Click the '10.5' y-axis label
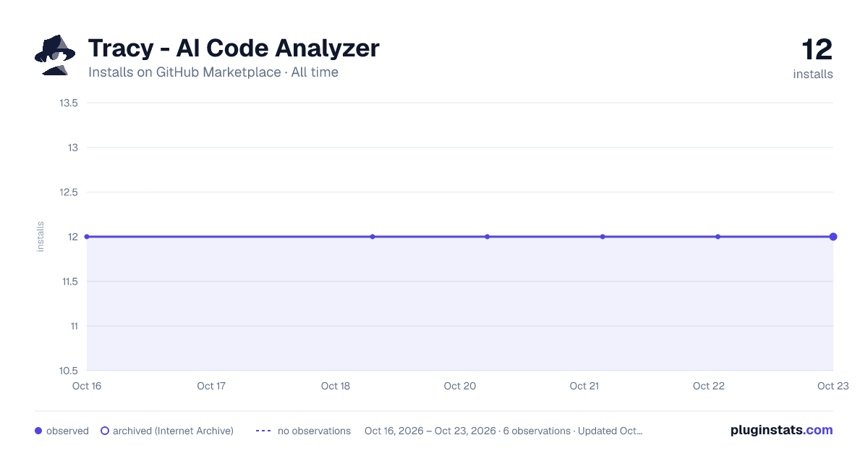The height and width of the screenshot is (456, 868). pos(69,371)
